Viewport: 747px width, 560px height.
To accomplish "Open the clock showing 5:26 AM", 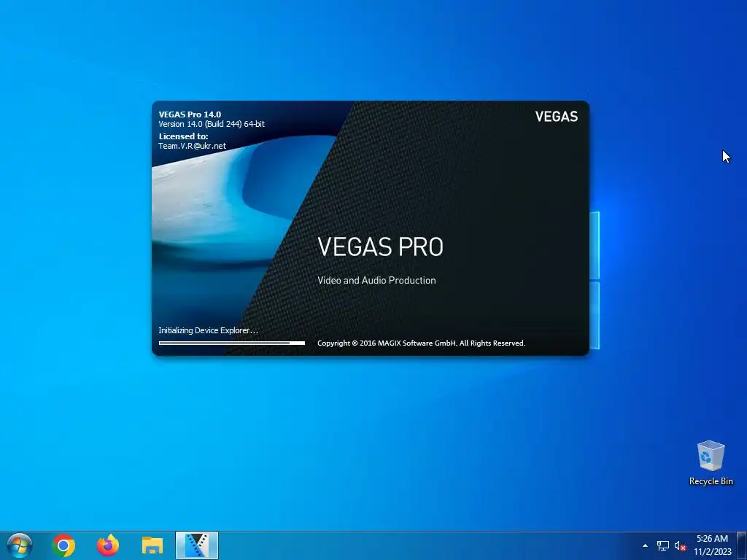I will 712,545.
